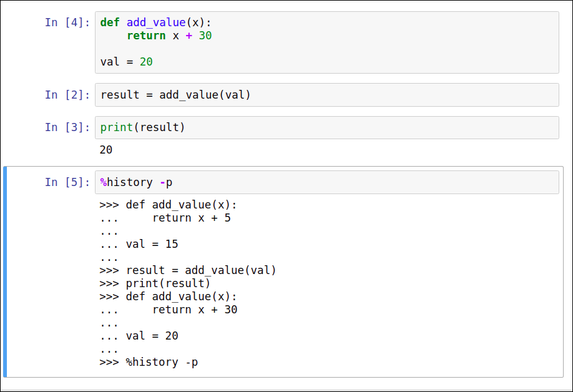Click the 'return x + 5' history output line
This screenshot has width=573, height=392.
pyautogui.click(x=191, y=218)
